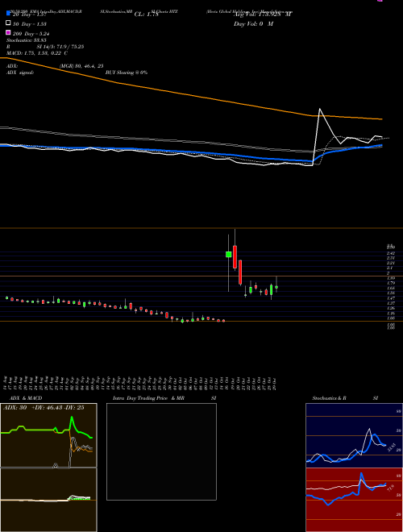Click the 'SI 14/3: 71.9 / 75.25' value
Image resolution: width=403 pixels, height=532 pixels.
[x=60, y=47]
